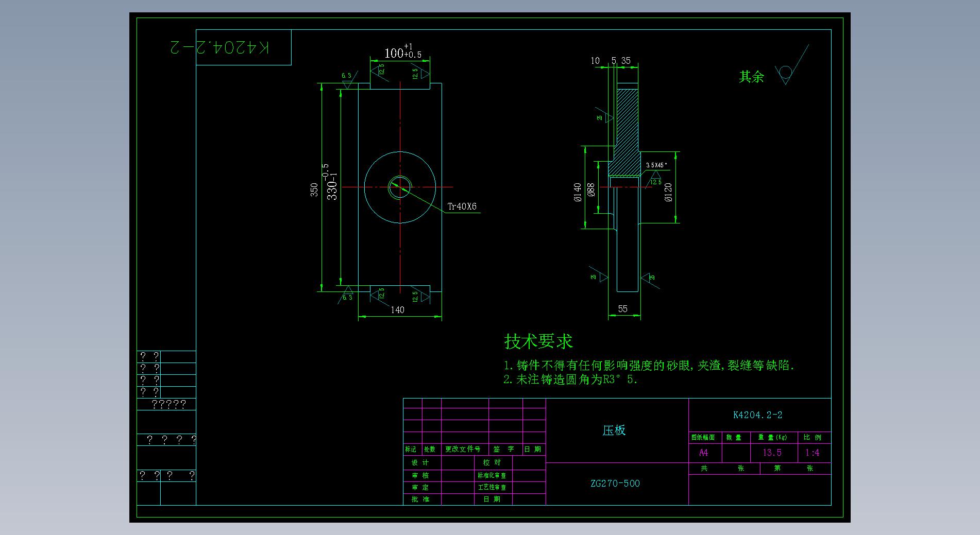
Task: Select the 55 dimension under the section view
Action: (623, 309)
